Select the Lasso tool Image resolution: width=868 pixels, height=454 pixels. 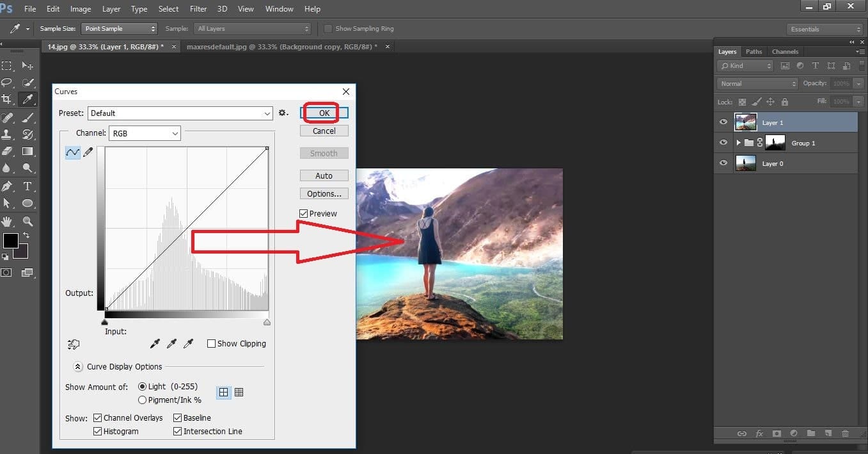(8, 83)
